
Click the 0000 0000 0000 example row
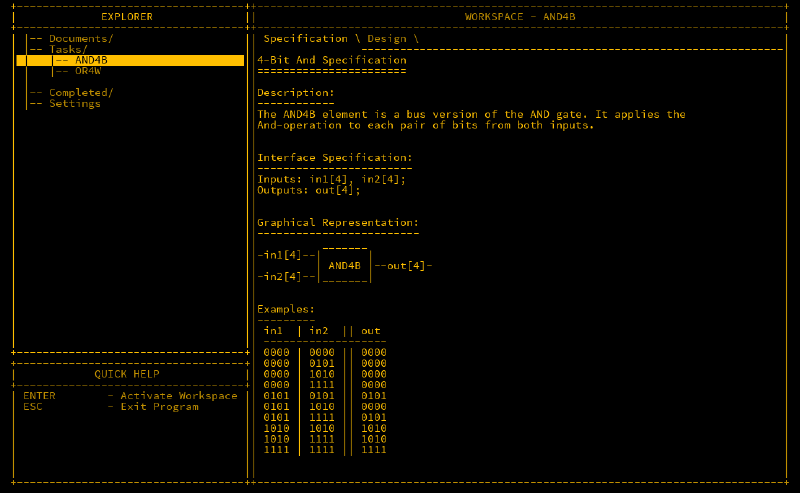(x=325, y=353)
